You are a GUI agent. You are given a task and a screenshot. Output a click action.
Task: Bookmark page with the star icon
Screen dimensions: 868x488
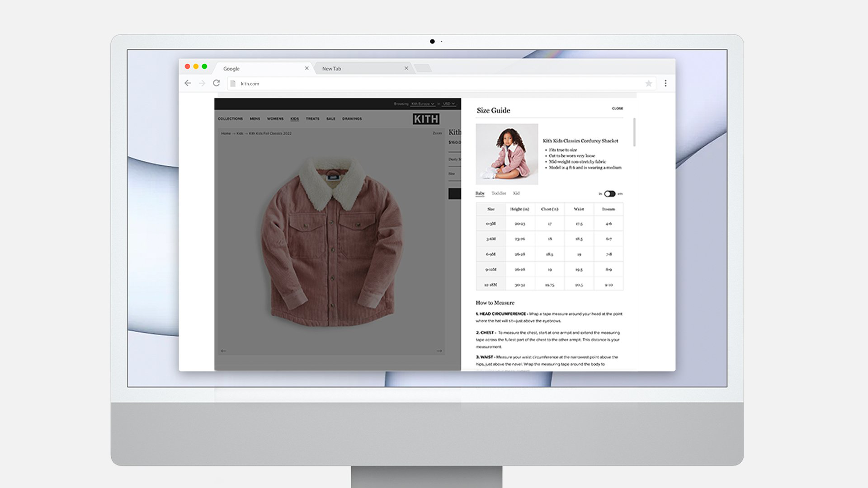[x=648, y=83]
